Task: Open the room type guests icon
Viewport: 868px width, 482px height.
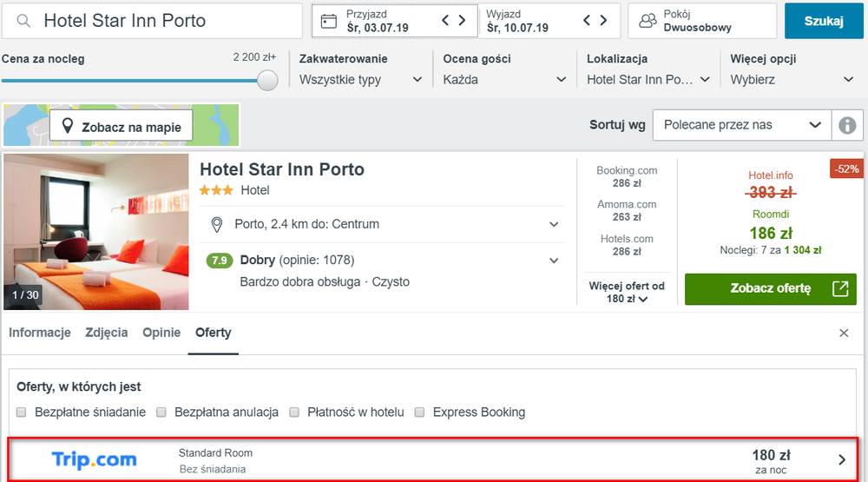Action: click(648, 21)
